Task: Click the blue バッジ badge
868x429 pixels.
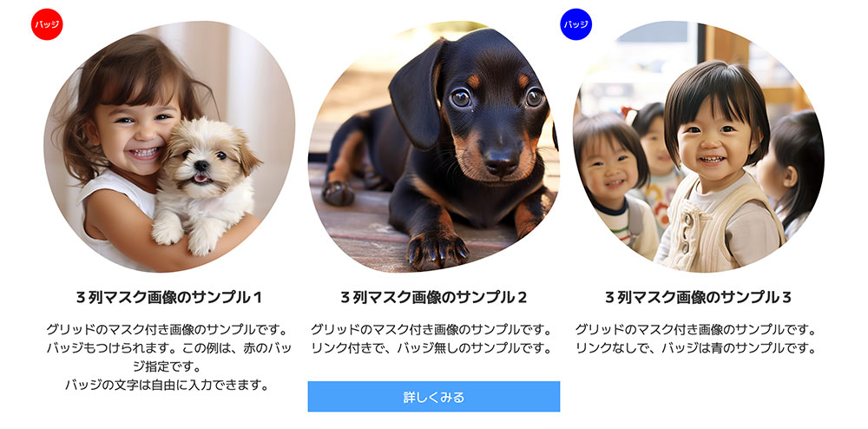Action: [576, 24]
